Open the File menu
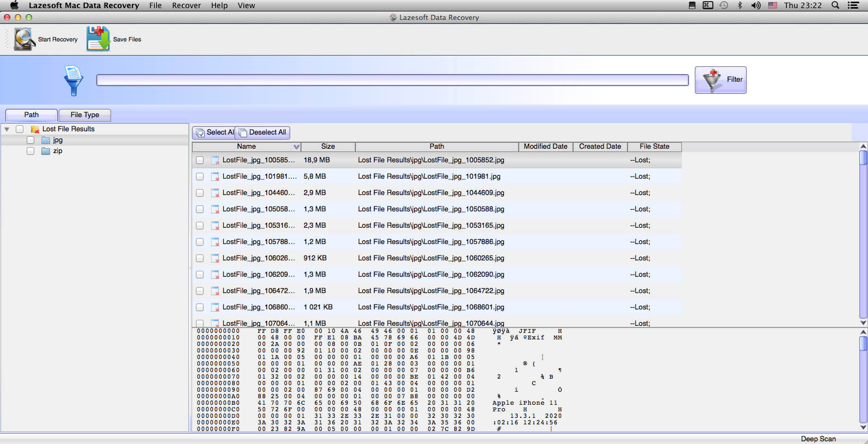The height and width of the screenshot is (444, 868). point(156,5)
